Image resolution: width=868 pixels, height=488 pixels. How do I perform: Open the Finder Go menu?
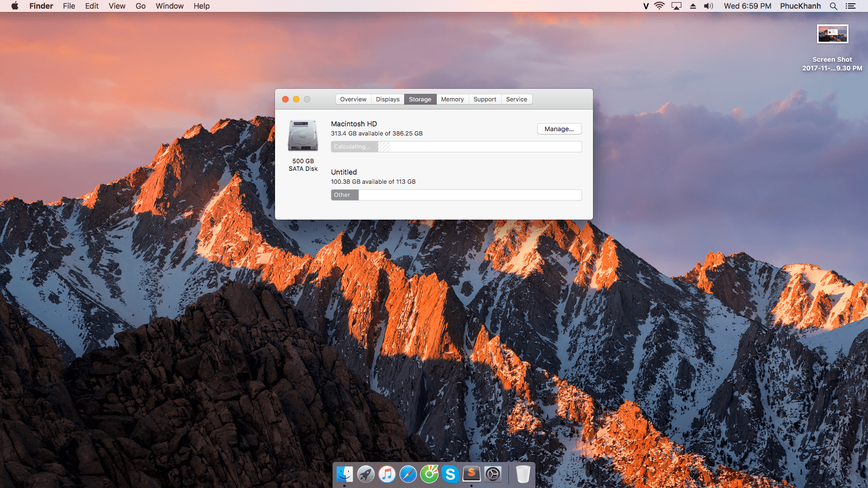[141, 6]
